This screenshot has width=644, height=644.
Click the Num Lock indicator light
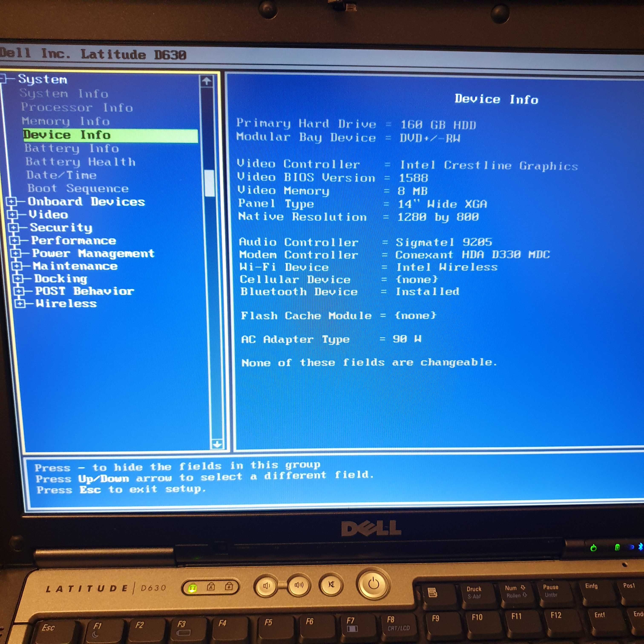pos(192,588)
